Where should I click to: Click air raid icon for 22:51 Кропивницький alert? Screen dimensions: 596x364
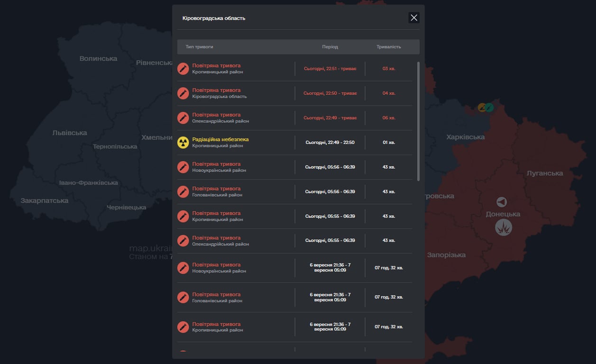183,69
